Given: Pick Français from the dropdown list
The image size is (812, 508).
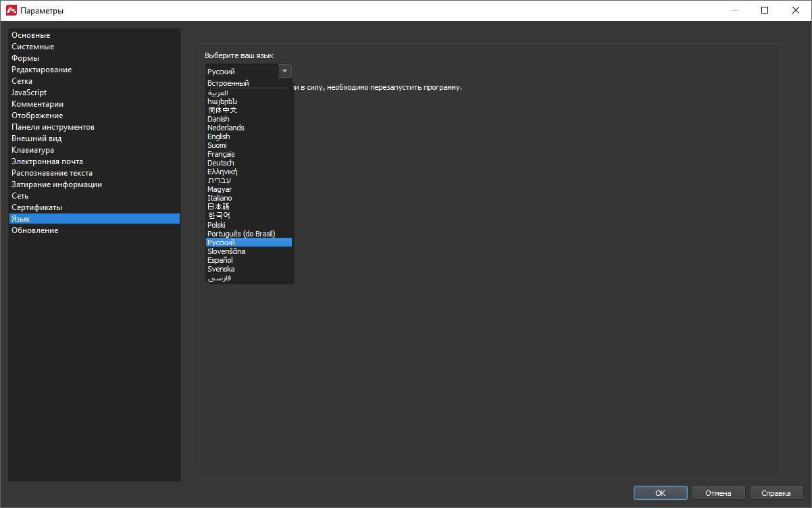Looking at the screenshot, I should (222, 154).
